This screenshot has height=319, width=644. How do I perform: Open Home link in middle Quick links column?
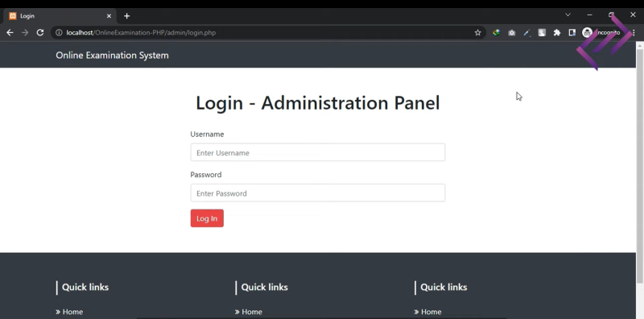pos(249,312)
